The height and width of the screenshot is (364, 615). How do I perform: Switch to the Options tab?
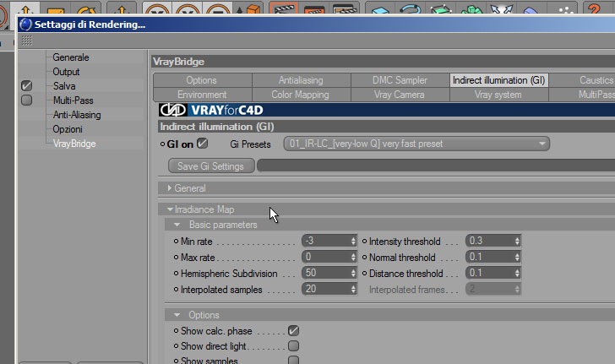point(203,80)
